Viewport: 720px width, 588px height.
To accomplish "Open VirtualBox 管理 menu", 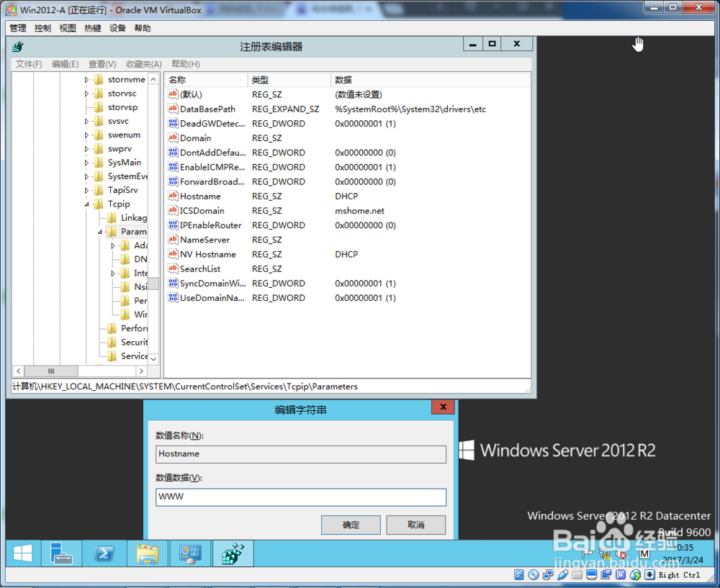I will coord(18,28).
